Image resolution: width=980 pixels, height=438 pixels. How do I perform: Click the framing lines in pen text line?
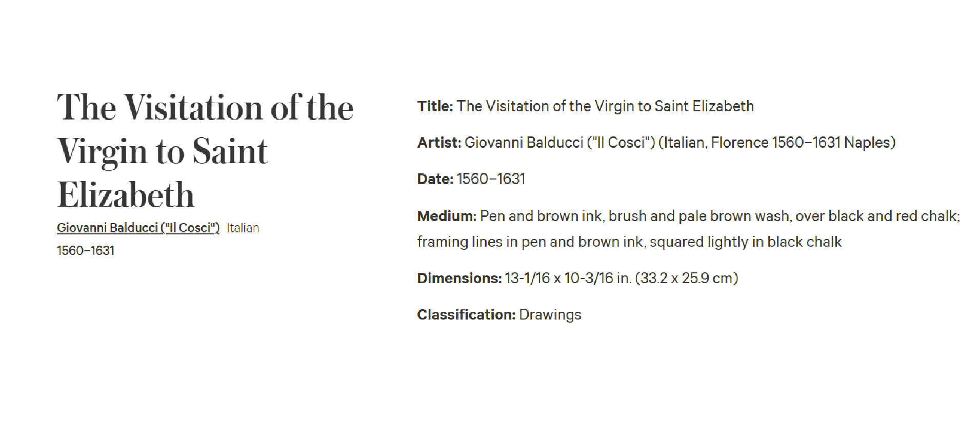point(629,242)
